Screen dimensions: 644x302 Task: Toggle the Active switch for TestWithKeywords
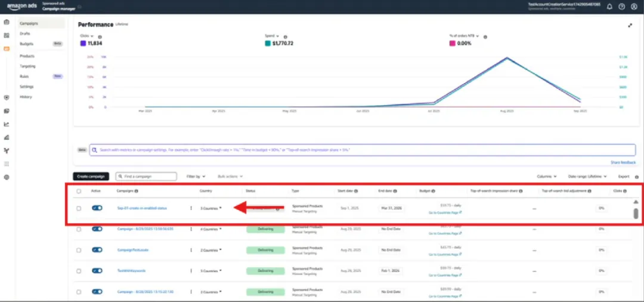point(97,270)
